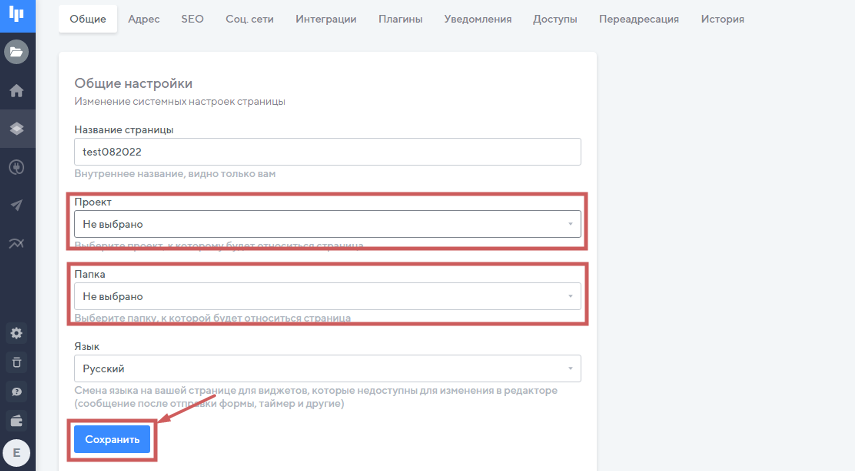Click the logo icon in sidebar

click(x=16, y=15)
